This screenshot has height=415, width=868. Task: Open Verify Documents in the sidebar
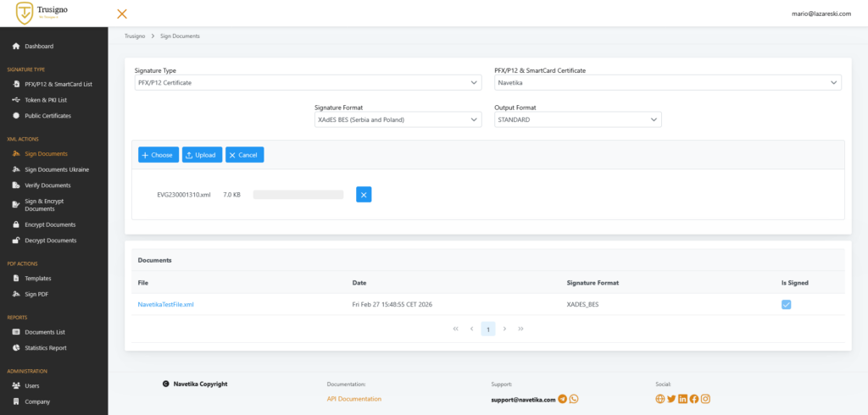(x=47, y=185)
